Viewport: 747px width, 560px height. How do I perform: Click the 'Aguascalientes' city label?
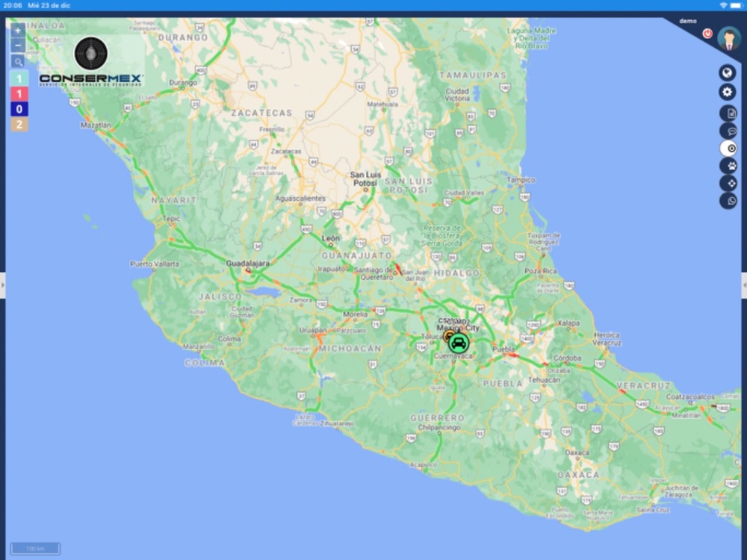click(300, 199)
